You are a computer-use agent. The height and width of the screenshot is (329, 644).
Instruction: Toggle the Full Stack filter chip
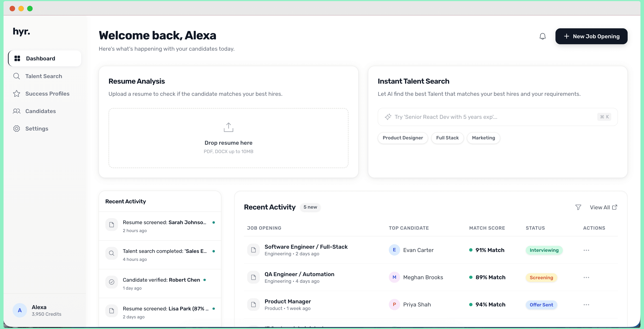coord(447,138)
